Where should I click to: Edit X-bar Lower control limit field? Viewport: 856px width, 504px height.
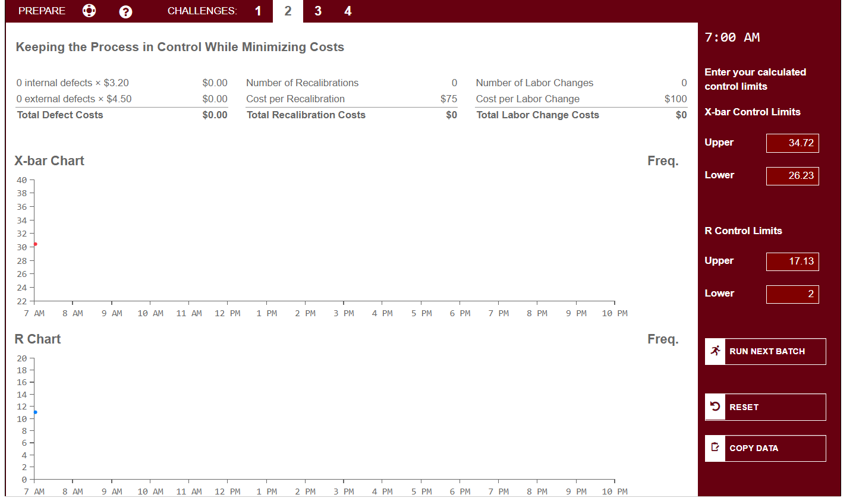coord(792,175)
